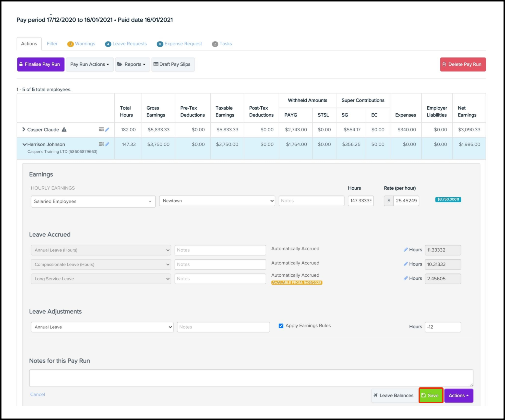Edit Compassionate Leave hours pencil icon
Viewport: 505px width, 420px height.
(406, 264)
